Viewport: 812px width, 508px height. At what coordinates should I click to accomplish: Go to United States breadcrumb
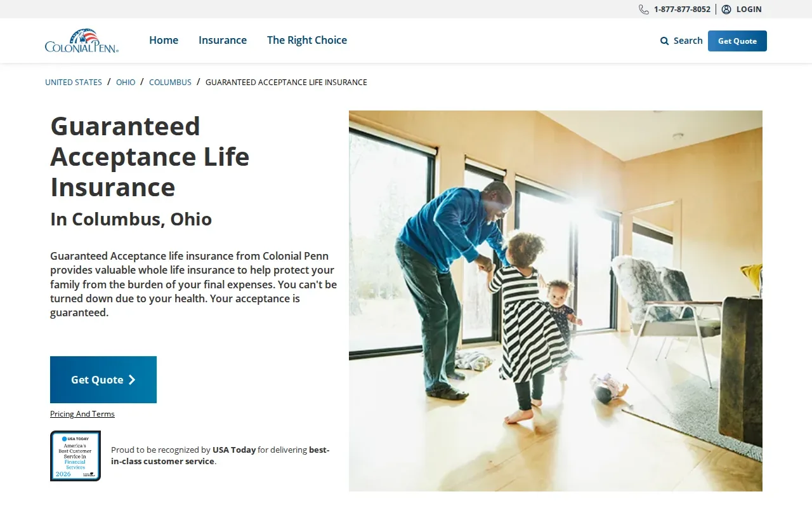pos(74,83)
